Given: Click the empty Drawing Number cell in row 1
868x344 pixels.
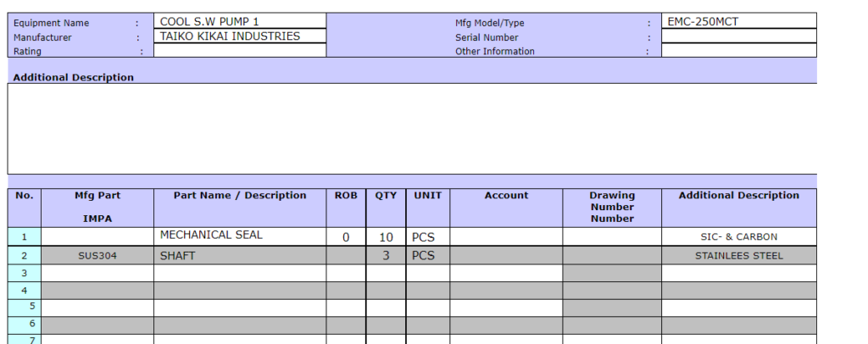Looking at the screenshot, I should [x=612, y=236].
